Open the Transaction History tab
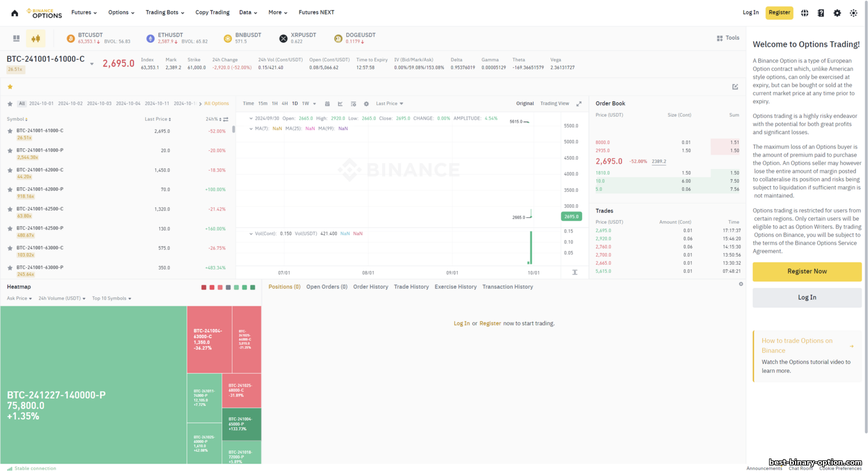This screenshot has height=473, width=868. [507, 287]
